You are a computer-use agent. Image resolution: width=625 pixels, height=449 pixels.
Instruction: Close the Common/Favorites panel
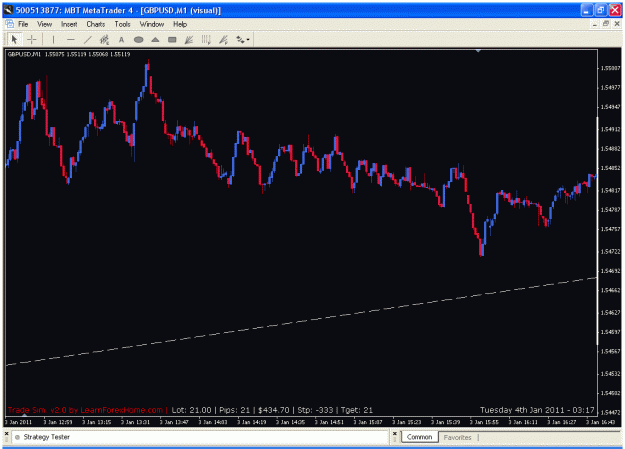click(x=395, y=433)
